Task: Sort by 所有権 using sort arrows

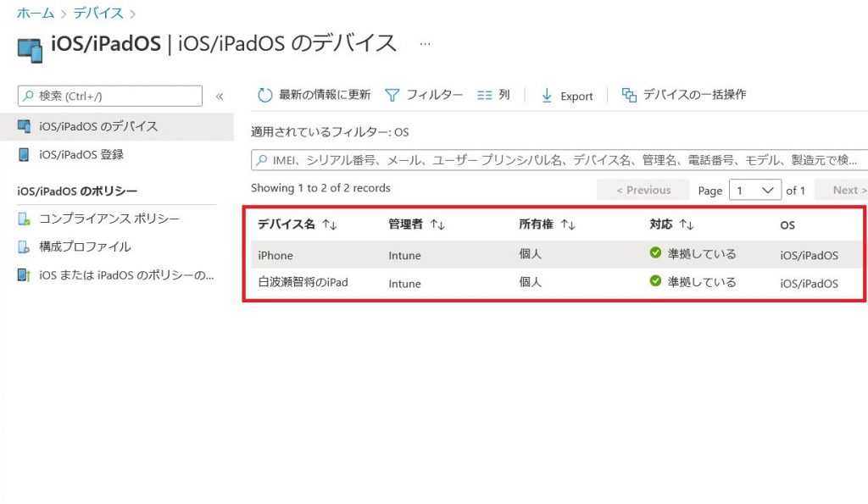Action: 568,224
